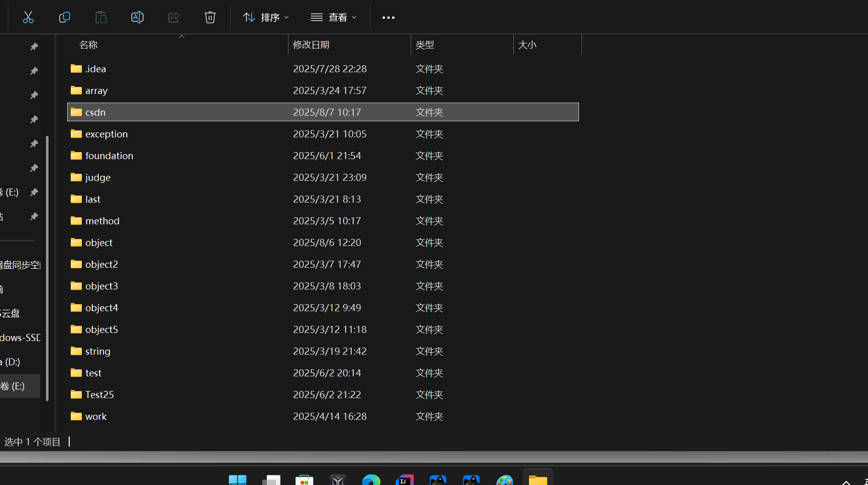Click the 文件夹 type cell in the work row
The height and width of the screenshot is (485, 868).
[x=429, y=416]
